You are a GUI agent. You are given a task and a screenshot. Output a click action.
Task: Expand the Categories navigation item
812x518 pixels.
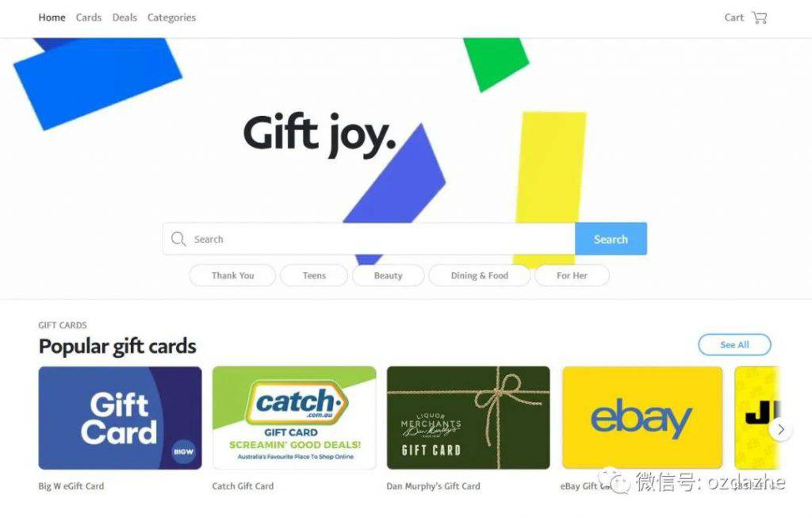click(x=171, y=17)
